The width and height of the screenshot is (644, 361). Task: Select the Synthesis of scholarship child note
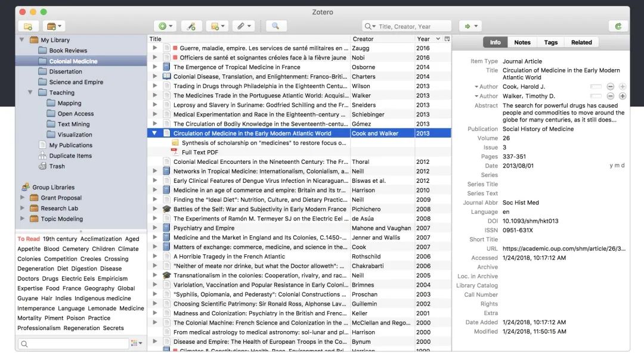click(x=264, y=143)
